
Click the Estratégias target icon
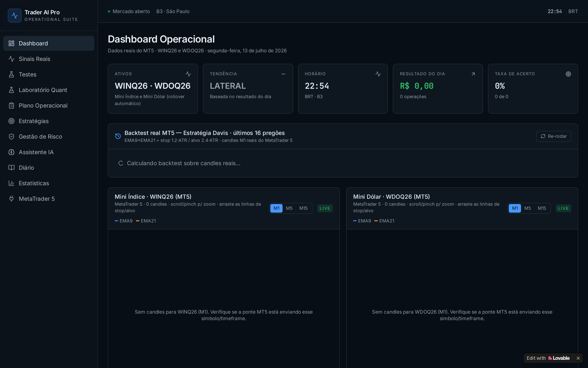tap(11, 121)
